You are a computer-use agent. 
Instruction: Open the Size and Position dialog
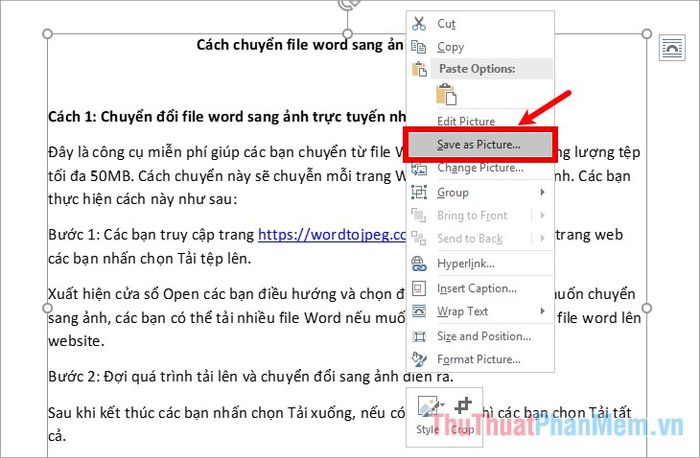point(483,336)
